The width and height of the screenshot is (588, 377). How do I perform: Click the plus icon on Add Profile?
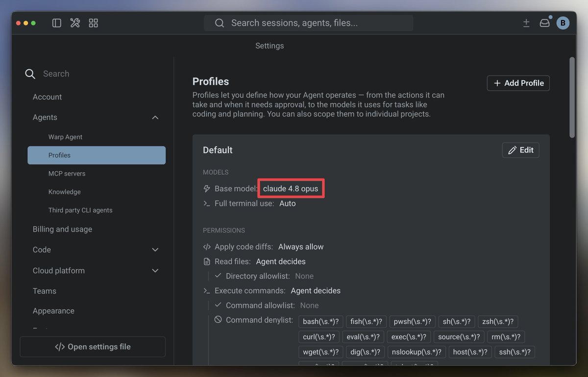(497, 83)
